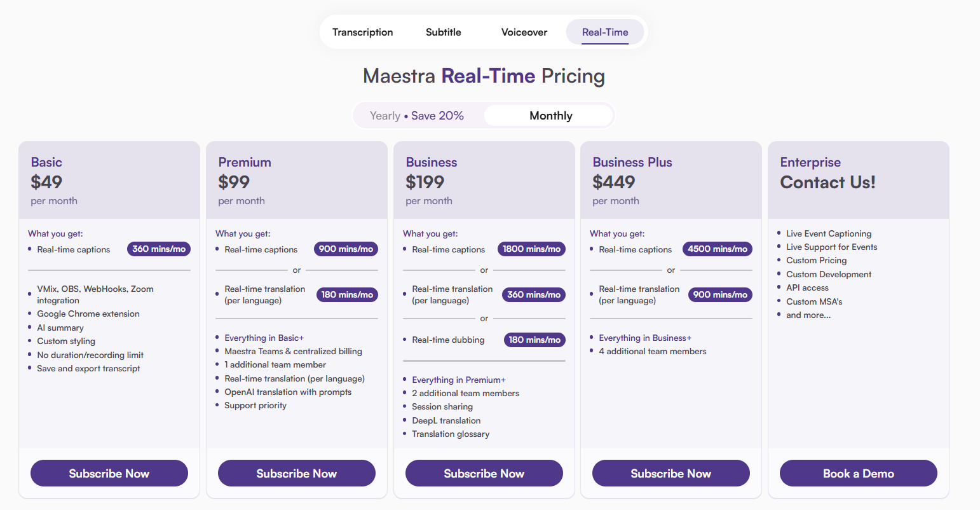Click the Enterprise Contact Us! heading
Screen dimensions: 980x510
[x=827, y=183]
